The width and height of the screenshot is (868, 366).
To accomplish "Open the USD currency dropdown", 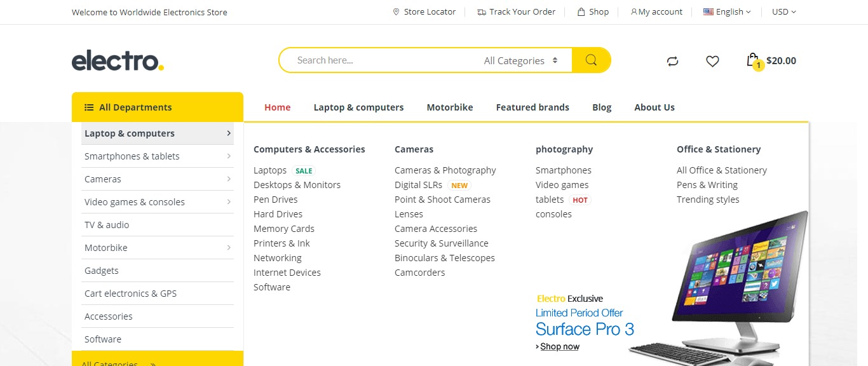I will pos(783,12).
